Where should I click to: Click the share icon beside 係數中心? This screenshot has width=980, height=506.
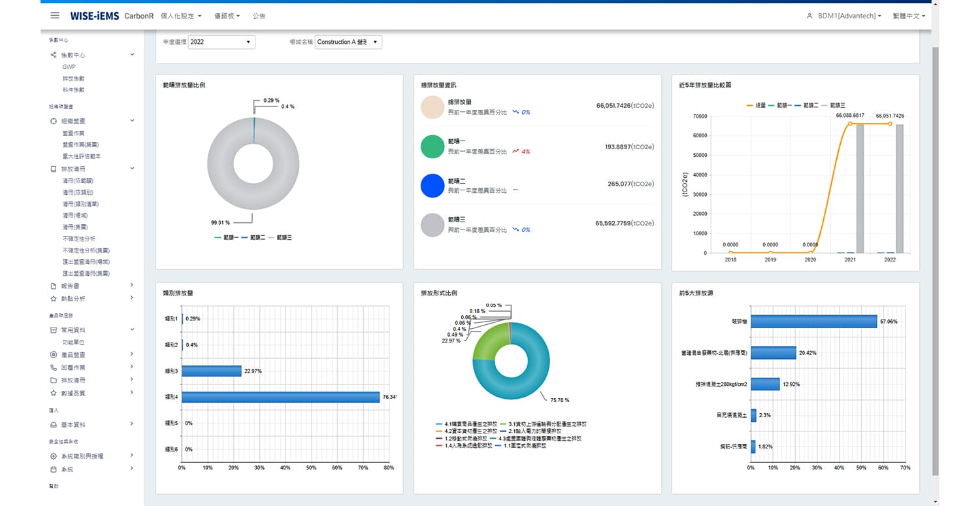[x=54, y=56]
